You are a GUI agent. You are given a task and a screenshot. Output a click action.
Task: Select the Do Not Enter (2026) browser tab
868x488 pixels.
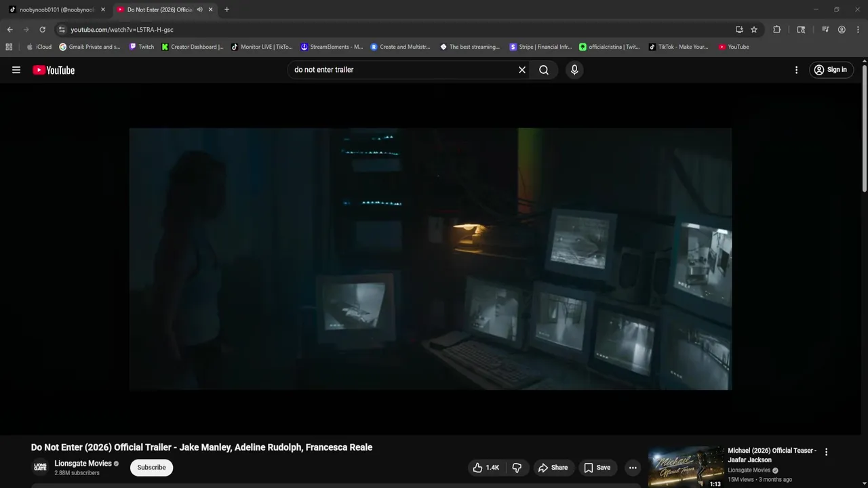point(159,9)
